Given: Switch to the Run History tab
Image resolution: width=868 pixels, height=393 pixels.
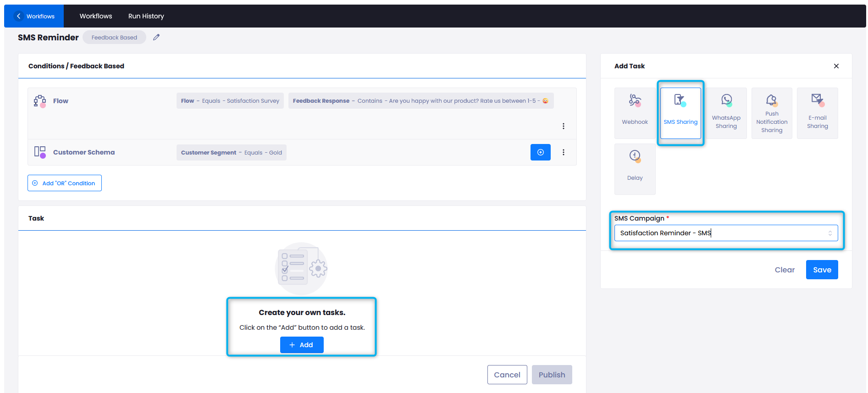Looking at the screenshot, I should (146, 16).
